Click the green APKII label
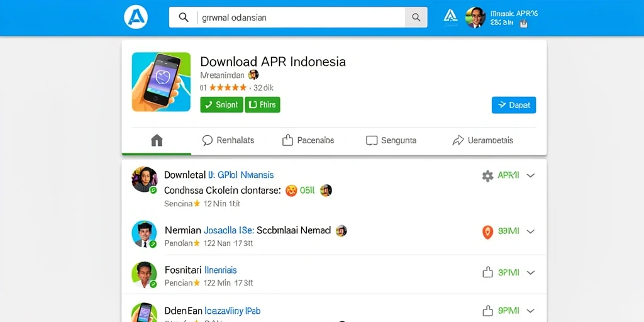 point(508,175)
